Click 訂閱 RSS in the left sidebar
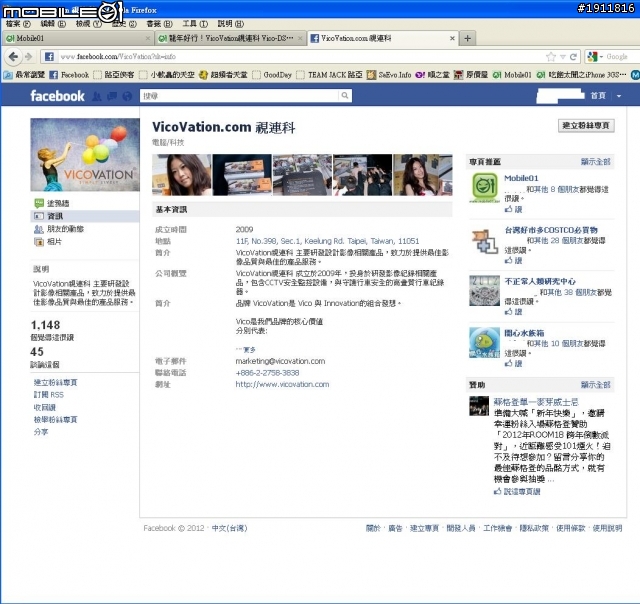The height and width of the screenshot is (604, 640). point(49,395)
